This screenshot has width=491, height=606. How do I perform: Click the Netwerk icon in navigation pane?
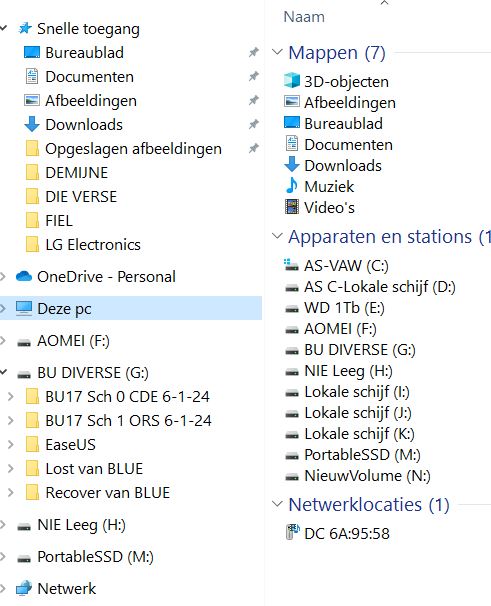(x=24, y=589)
